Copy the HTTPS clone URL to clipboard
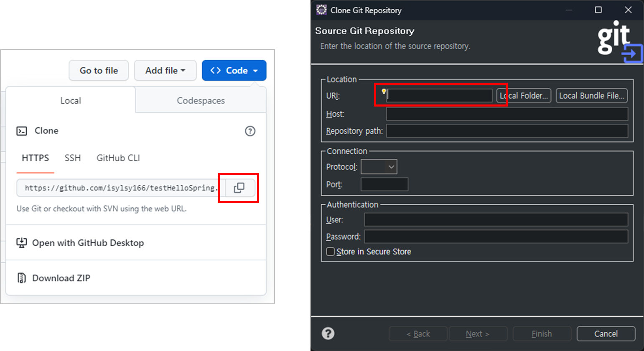The width and height of the screenshot is (644, 351). pyautogui.click(x=239, y=188)
